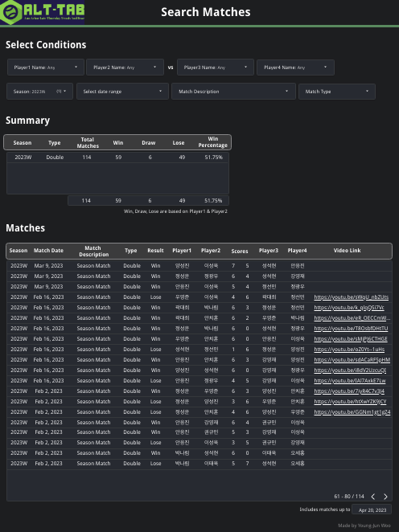
Task: Click the Lose header in Summary table
Action: tap(179, 143)
